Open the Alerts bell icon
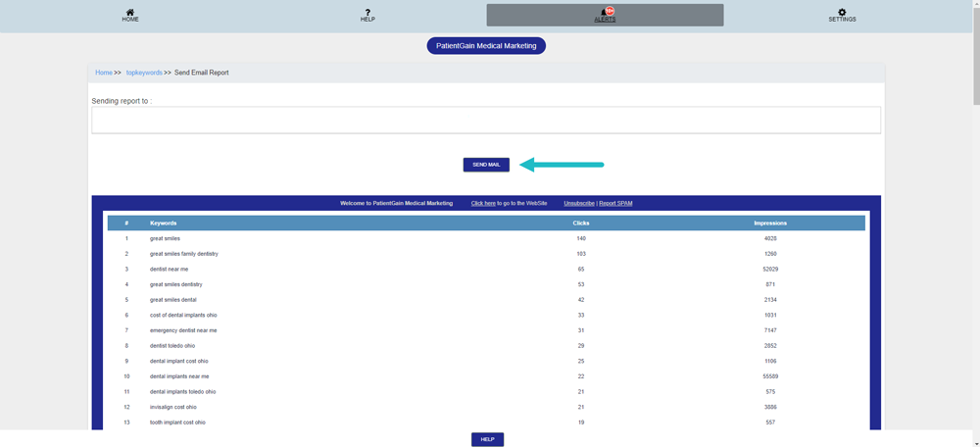980x447 pixels. (605, 12)
